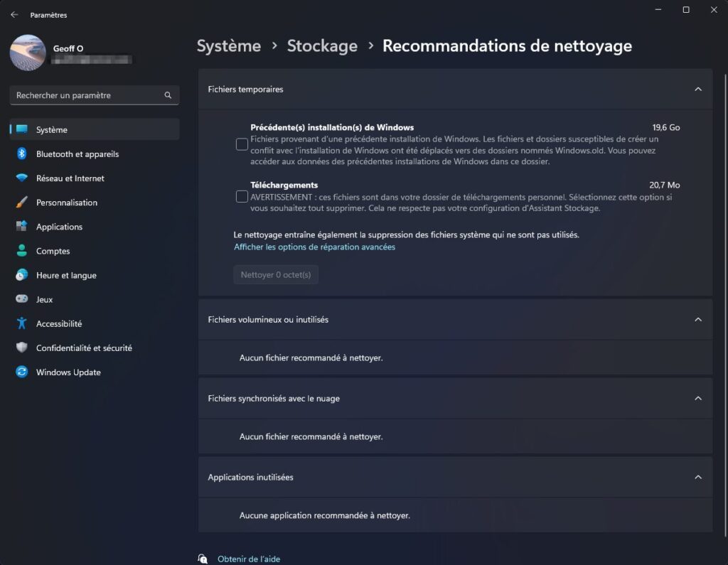
Task: Collapse Fichiers synchronisés avec le nuage chevron
Action: click(698, 398)
